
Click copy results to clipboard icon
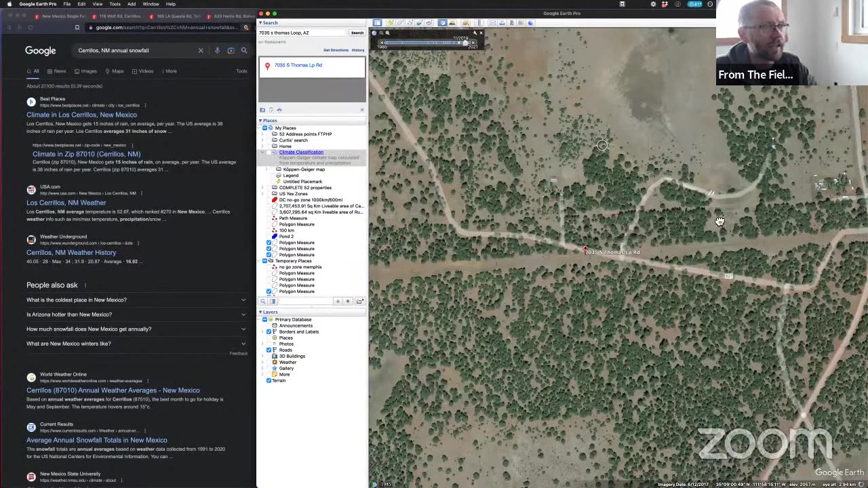coord(271,110)
